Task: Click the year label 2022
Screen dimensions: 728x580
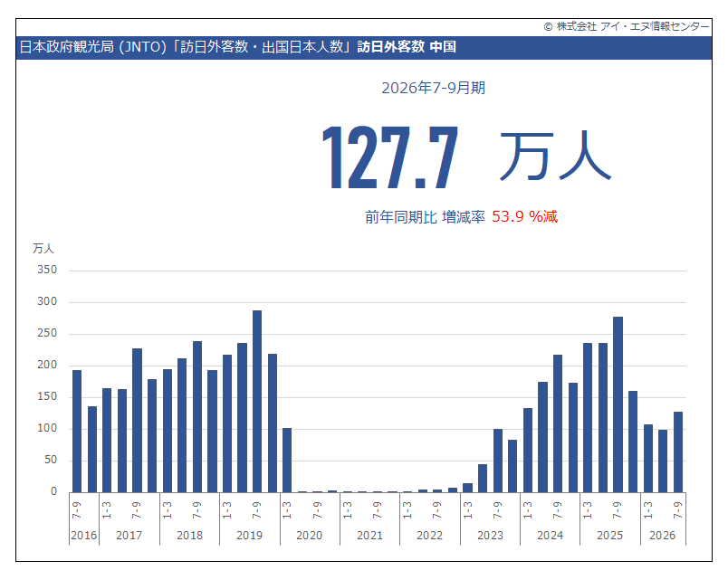Action: click(429, 536)
